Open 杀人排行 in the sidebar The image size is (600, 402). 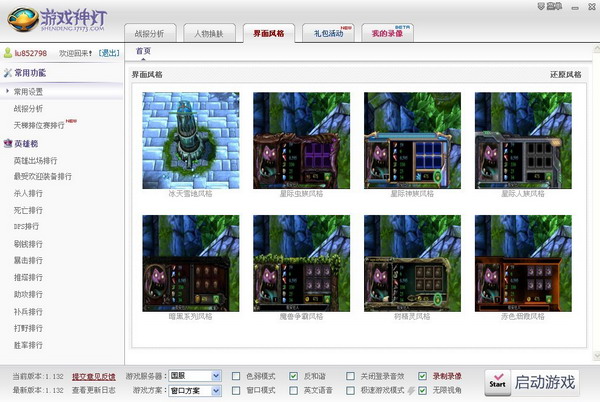[x=29, y=193]
